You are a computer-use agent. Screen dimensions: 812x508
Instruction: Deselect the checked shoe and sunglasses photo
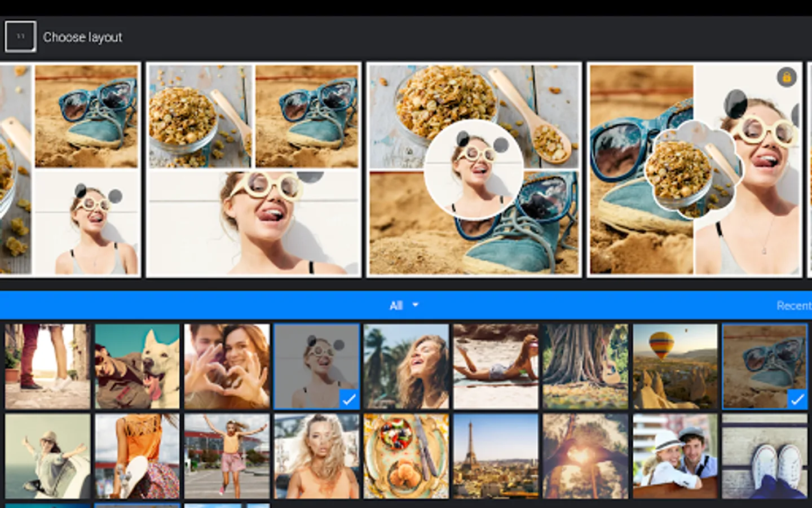[x=765, y=366]
